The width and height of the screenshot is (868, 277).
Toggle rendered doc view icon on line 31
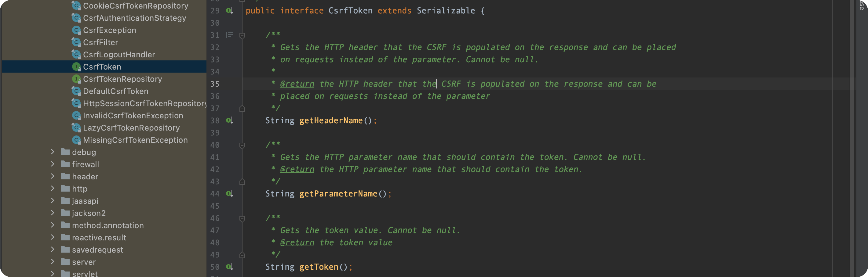(x=229, y=35)
